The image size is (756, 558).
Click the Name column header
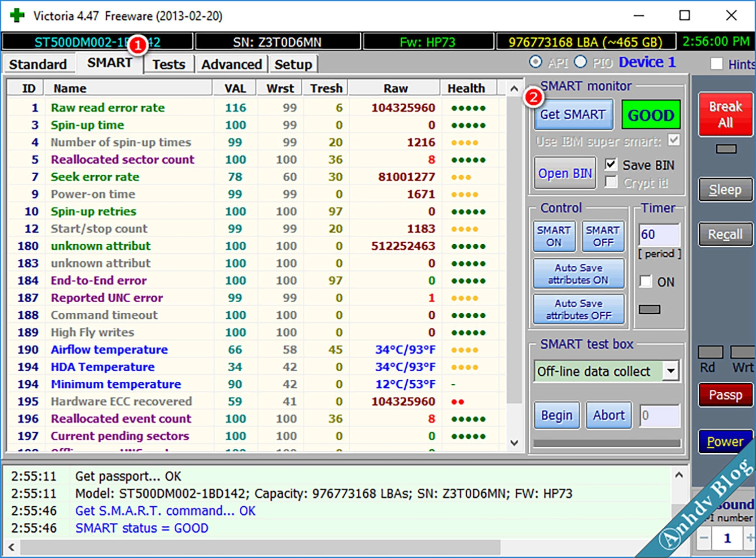(129, 88)
